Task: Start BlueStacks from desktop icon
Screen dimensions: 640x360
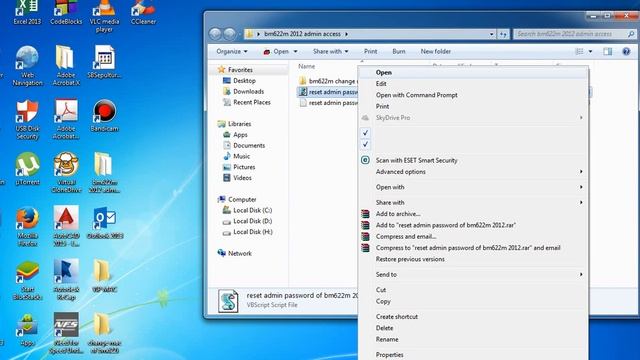Action: click(x=27, y=281)
